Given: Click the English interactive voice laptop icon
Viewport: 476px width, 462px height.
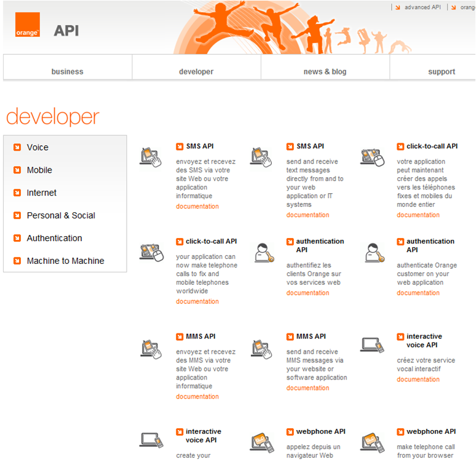Looking at the screenshot, I should [x=151, y=440].
